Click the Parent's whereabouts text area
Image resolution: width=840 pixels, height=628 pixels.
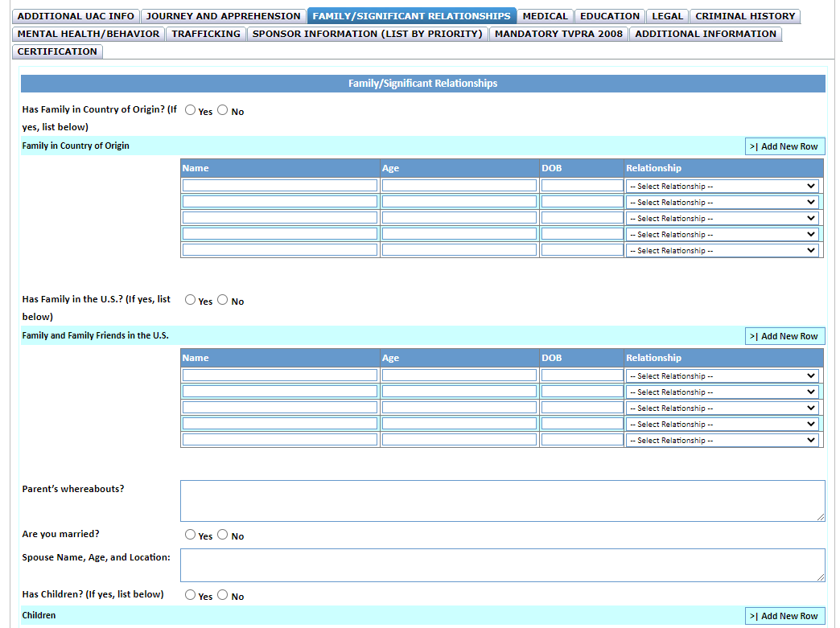pos(502,501)
